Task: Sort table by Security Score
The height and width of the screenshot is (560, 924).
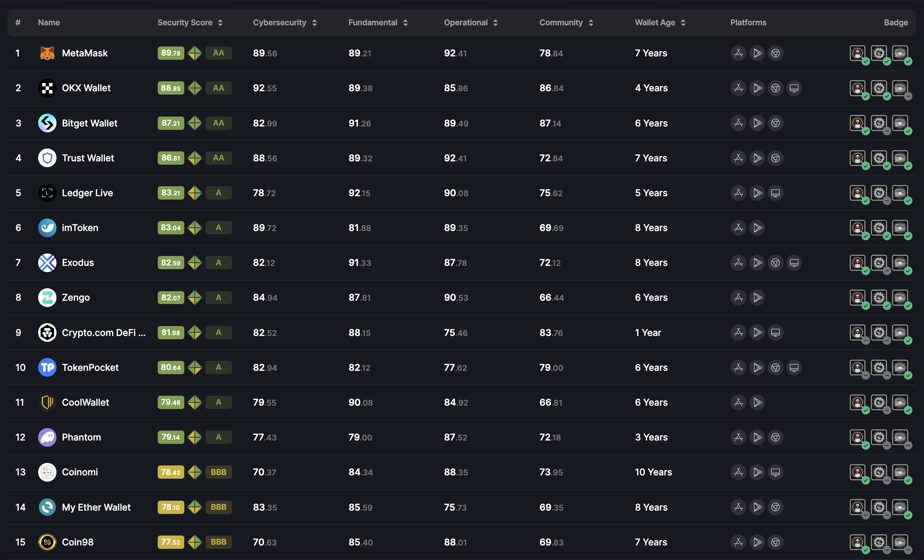Action: tap(220, 23)
